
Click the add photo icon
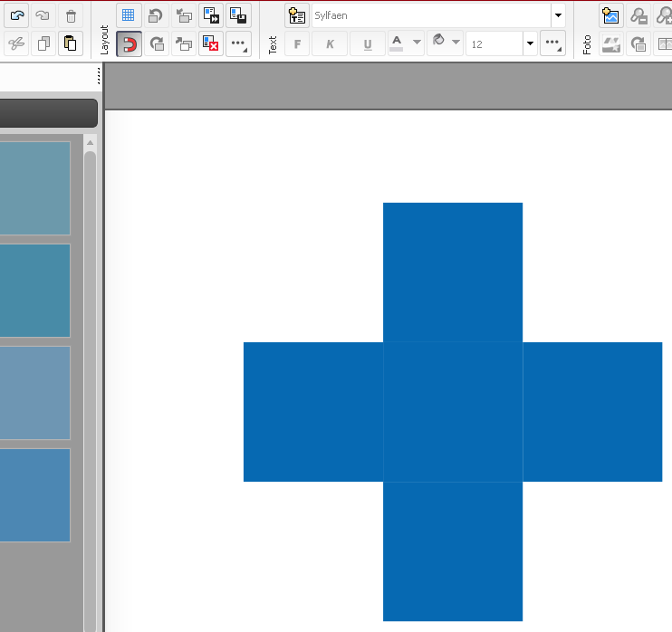click(610, 16)
